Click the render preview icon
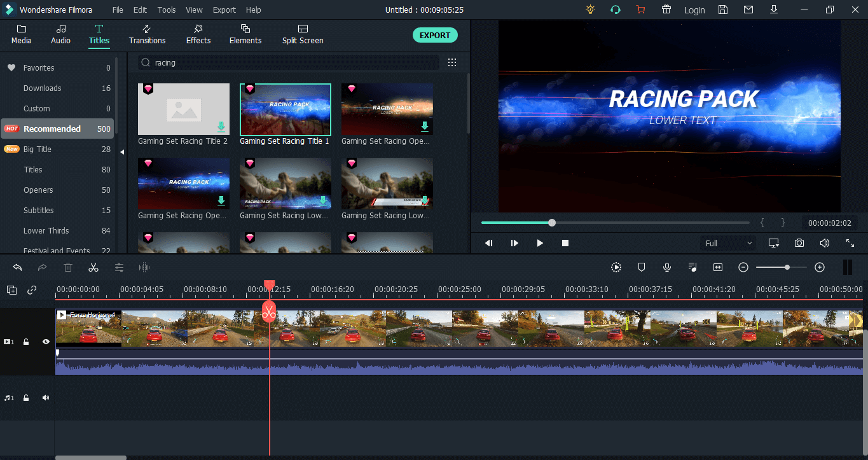 pos(616,267)
